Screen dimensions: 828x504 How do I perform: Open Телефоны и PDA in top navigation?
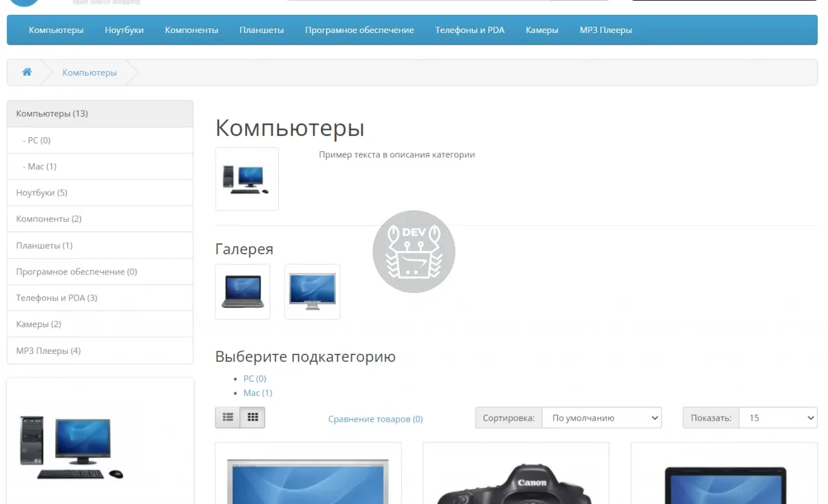tap(470, 30)
